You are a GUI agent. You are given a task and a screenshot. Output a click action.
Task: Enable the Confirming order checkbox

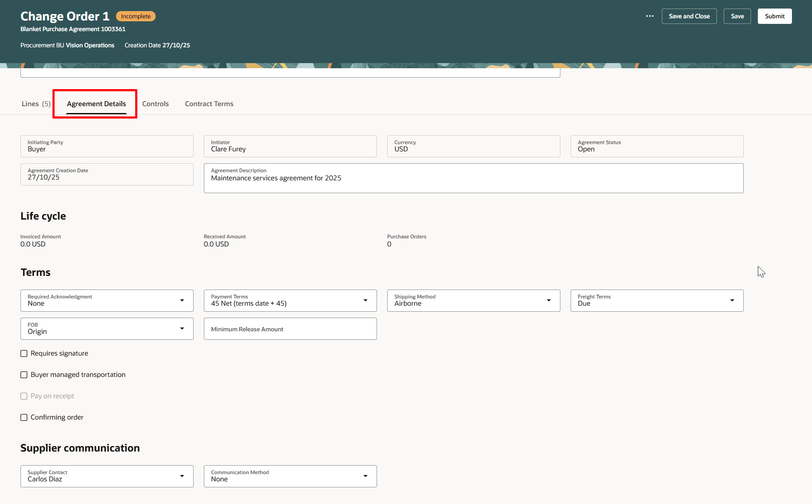pos(24,417)
